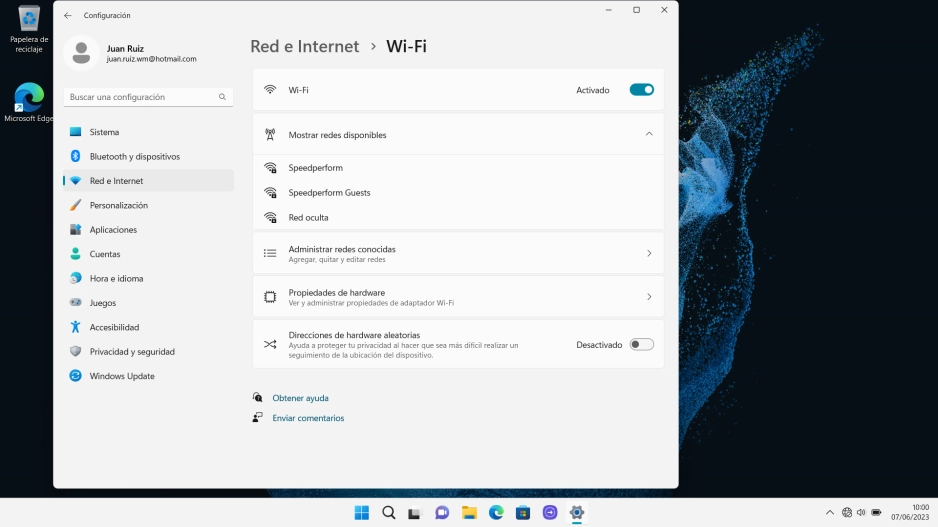
Task: Click the juan.ruiz.wm@hotmail.com account text
Action: tap(151, 59)
